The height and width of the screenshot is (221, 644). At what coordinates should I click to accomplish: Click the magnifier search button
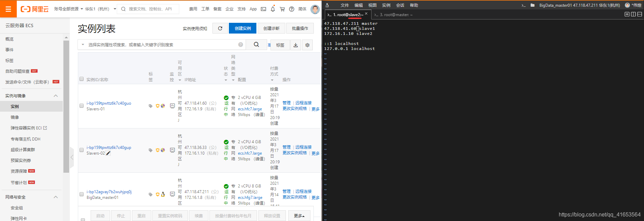(256, 45)
